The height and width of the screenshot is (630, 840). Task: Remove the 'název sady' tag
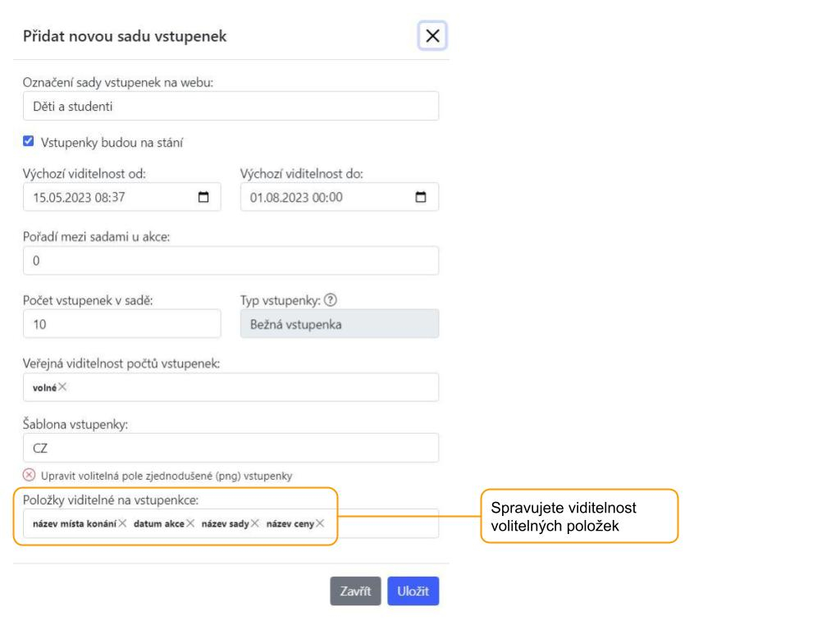tap(255, 523)
